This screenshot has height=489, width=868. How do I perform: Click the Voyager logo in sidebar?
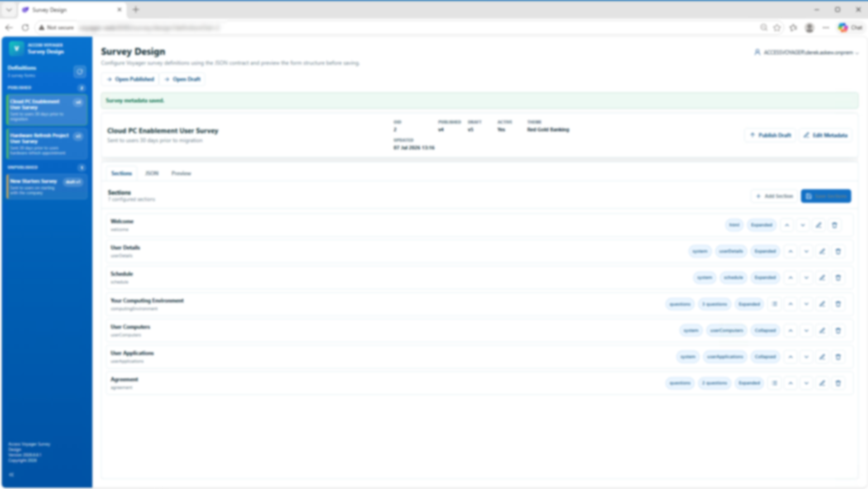pyautogui.click(x=17, y=48)
